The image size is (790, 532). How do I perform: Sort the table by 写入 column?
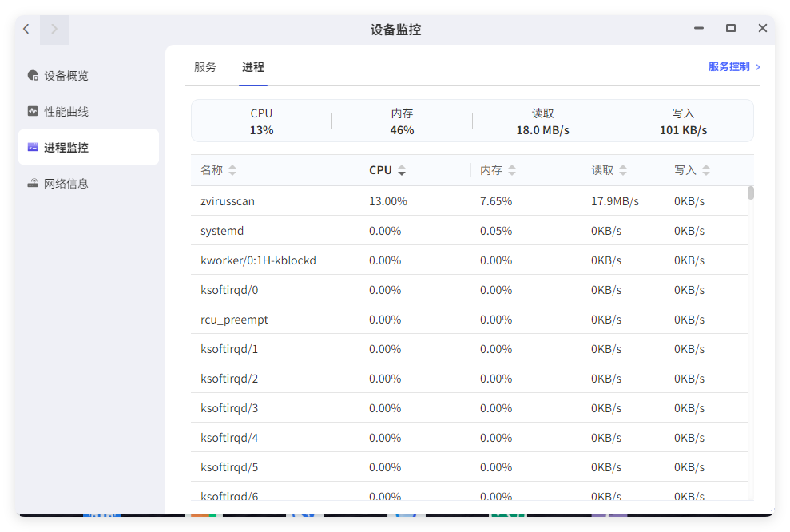[x=706, y=170]
